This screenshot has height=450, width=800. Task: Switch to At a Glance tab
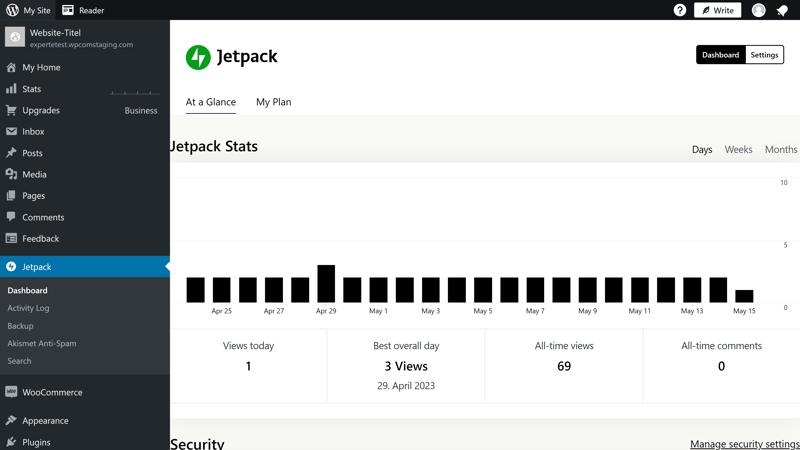[211, 102]
